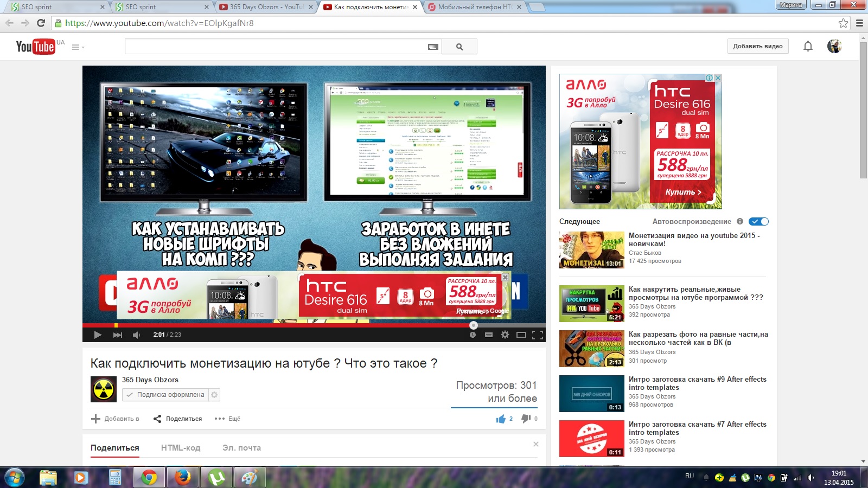Click the video progress bar scrubber
Viewport: 868px width, 488px height.
(x=474, y=325)
